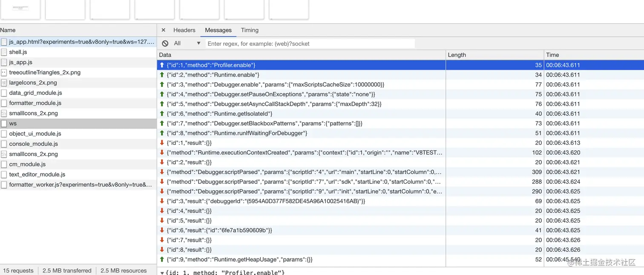Sort messages by Length column
The image size is (644, 275).
tap(495, 55)
